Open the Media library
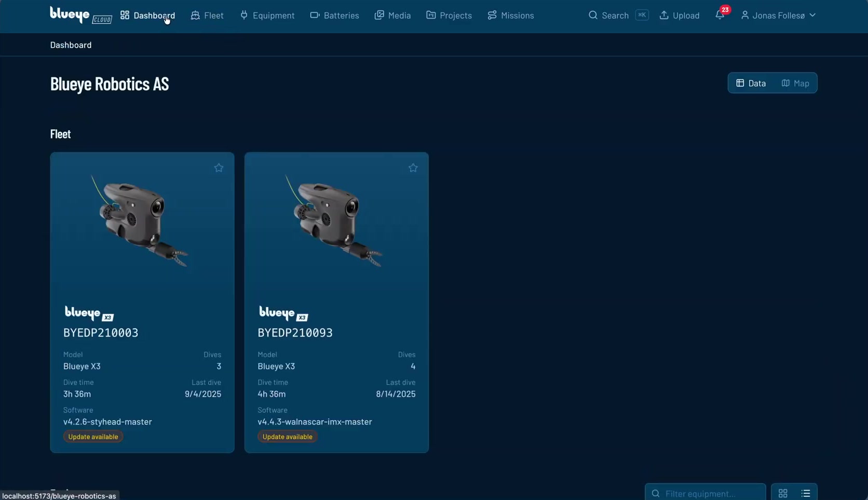Viewport: 868px width, 500px height. point(392,16)
